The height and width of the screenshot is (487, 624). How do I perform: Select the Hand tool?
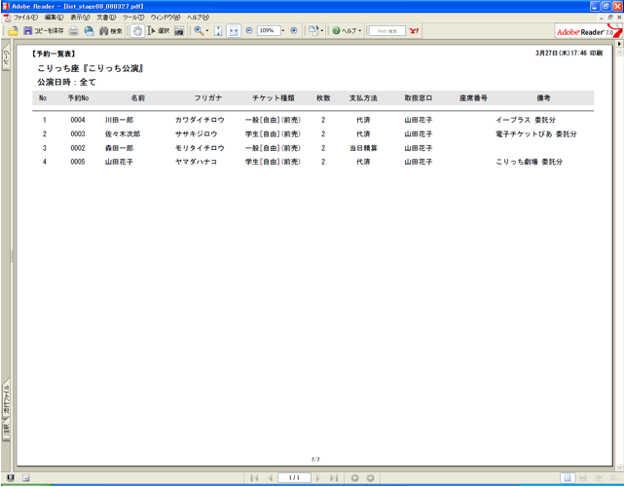(x=137, y=31)
